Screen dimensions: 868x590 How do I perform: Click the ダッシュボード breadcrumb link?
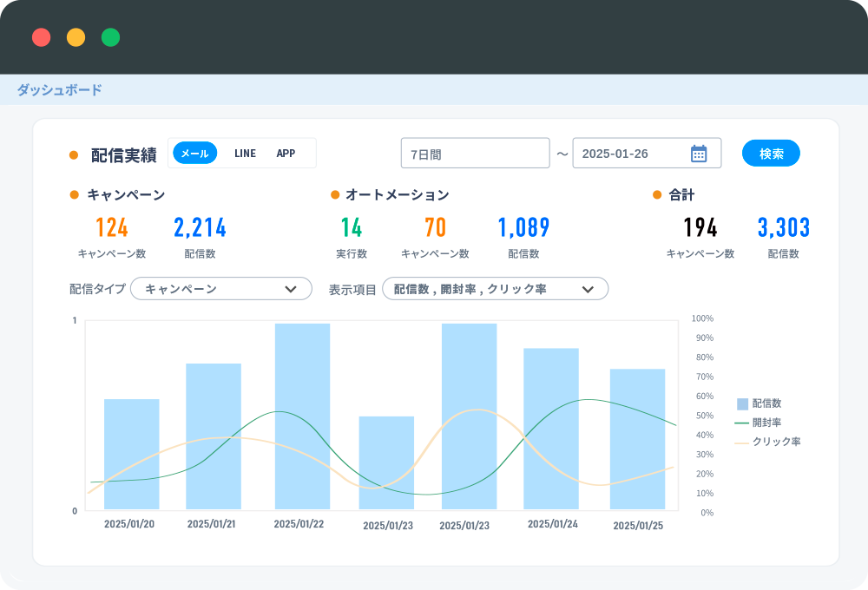click(x=57, y=89)
